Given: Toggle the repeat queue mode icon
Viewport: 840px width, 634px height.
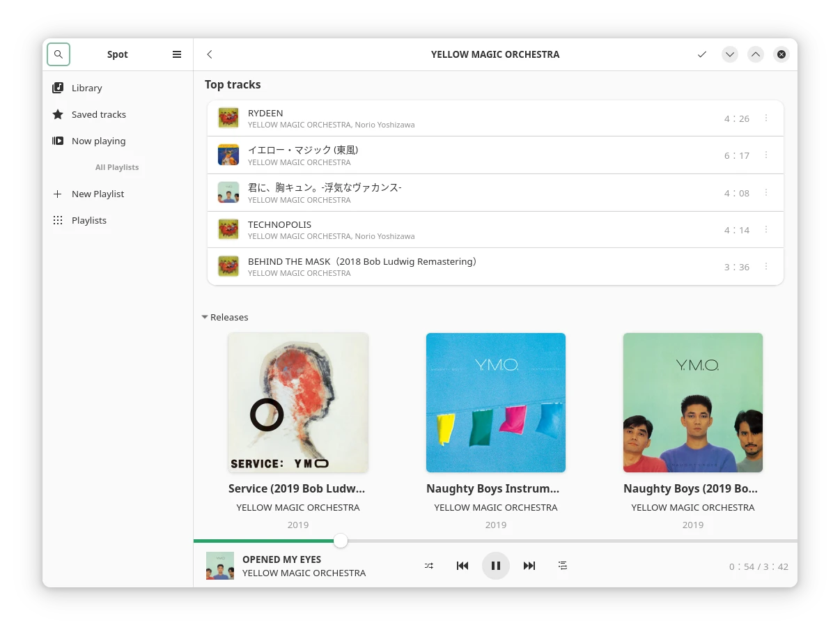Looking at the screenshot, I should pyautogui.click(x=563, y=566).
